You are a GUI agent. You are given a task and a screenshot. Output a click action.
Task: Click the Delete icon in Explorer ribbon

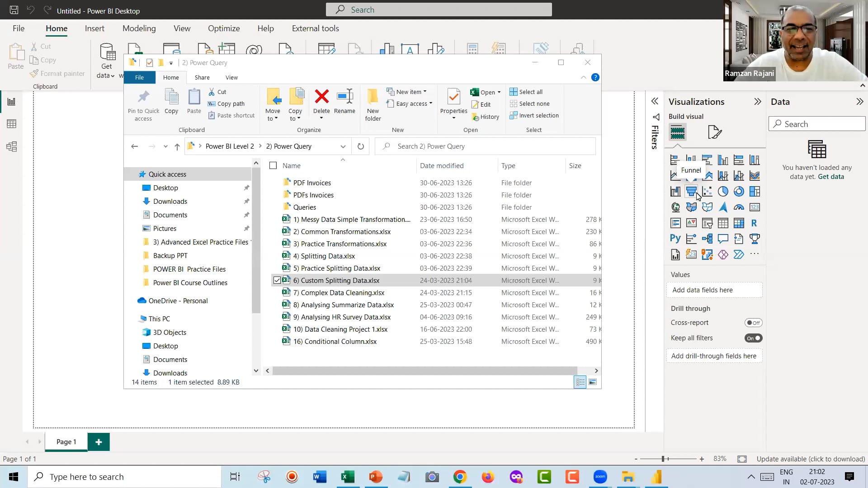click(x=321, y=97)
